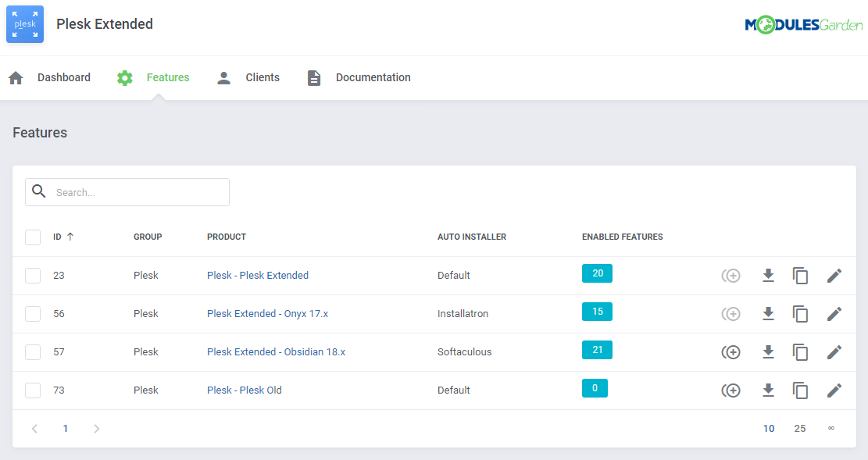Click the Installatron auto installer cell
Viewport: 868px width, 460px height.
click(x=463, y=314)
